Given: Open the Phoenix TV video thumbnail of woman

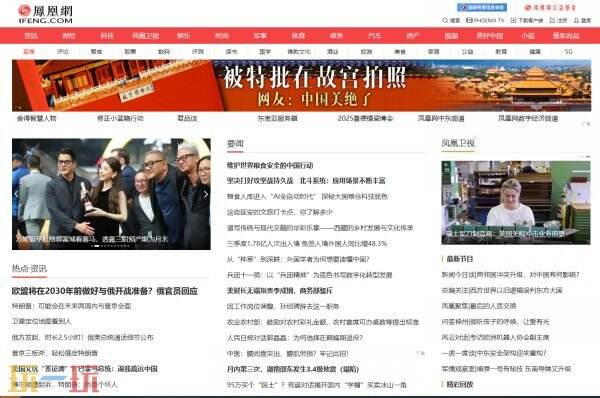Looking at the screenshot, I should click(516, 202).
